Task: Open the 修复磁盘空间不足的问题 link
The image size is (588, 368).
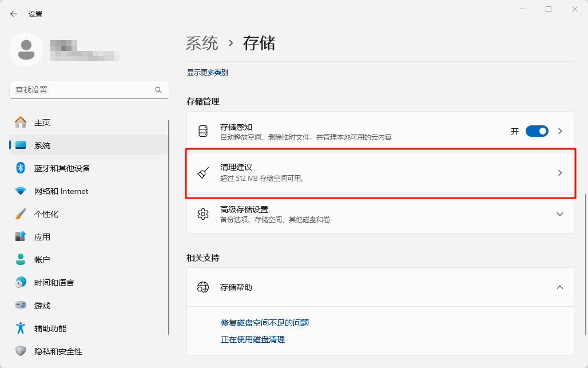Action: (x=265, y=323)
